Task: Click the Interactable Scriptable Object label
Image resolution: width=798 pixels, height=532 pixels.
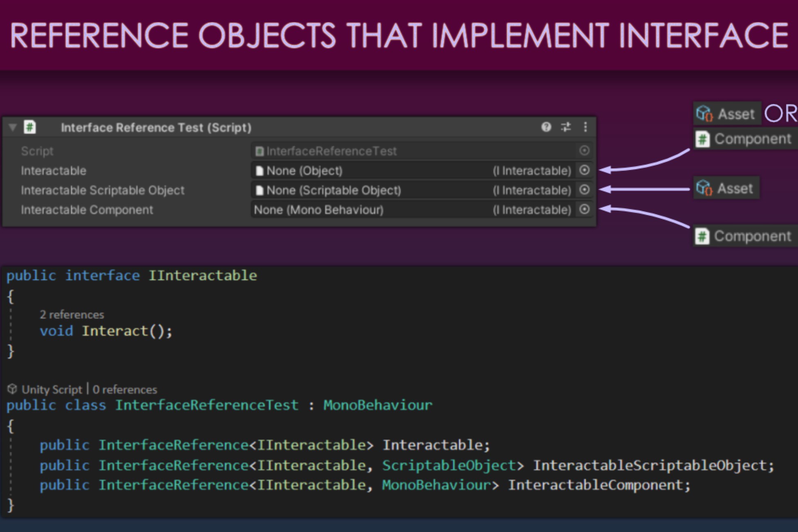Action: 103,190
